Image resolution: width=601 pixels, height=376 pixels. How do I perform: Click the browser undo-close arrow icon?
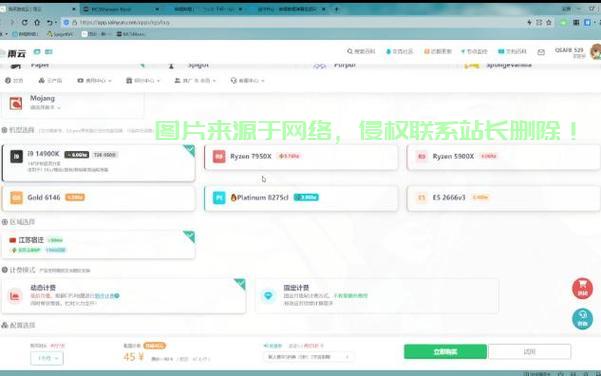(x=49, y=23)
